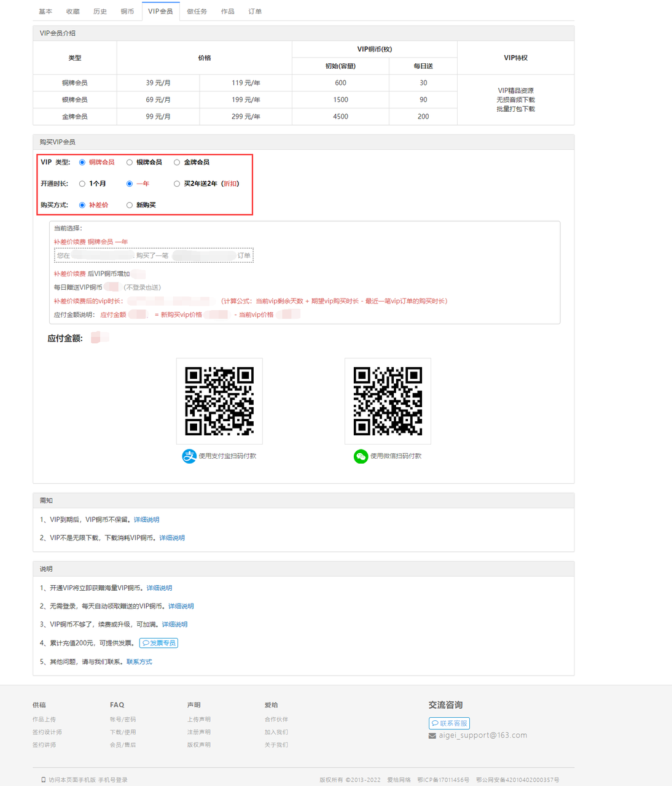Open the 铜币 tab
Image resolution: width=672 pixels, height=786 pixels.
click(128, 12)
